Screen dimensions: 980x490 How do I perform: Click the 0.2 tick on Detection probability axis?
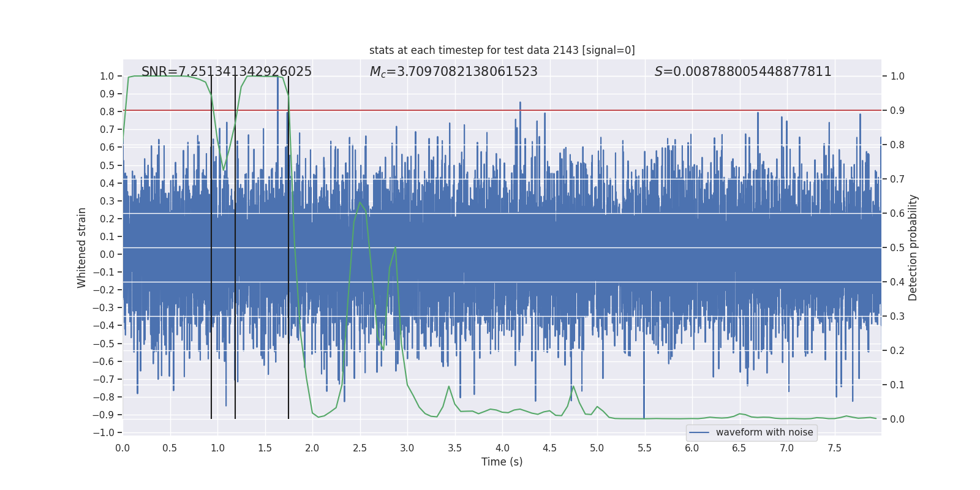click(897, 351)
